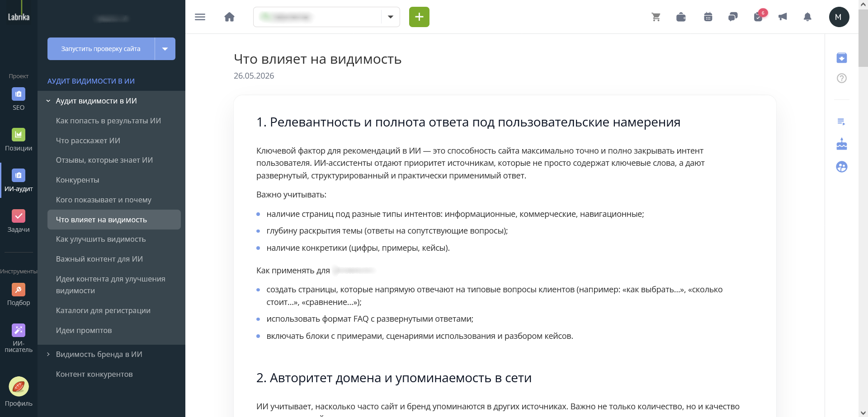Click the group face icon in right panel
The height and width of the screenshot is (417, 868).
point(841,167)
